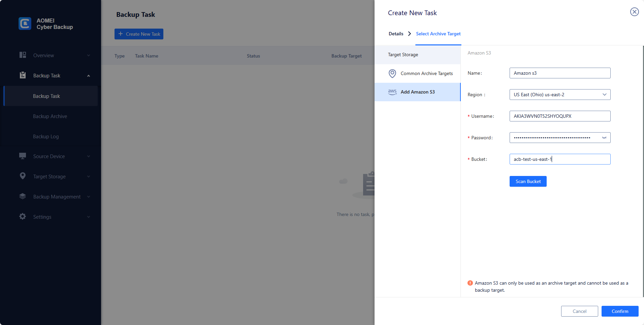Open the Region dropdown
The image size is (644, 325).
560,95
